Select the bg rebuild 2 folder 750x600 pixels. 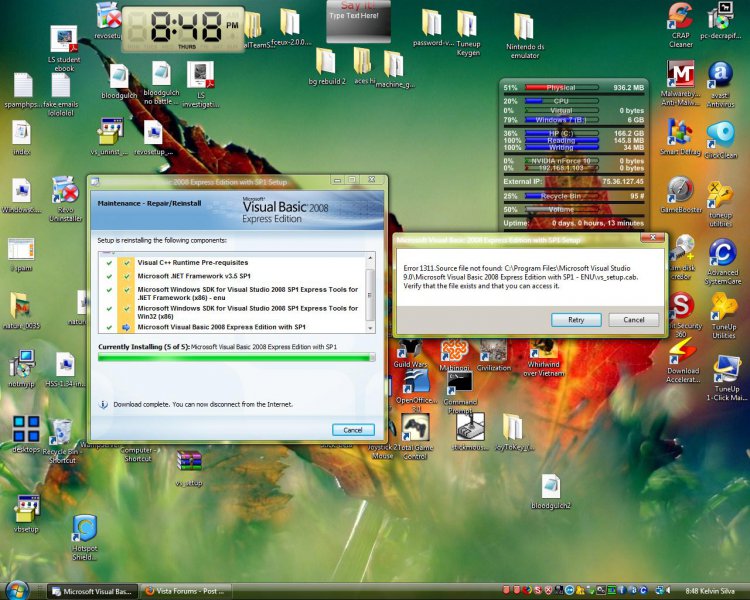[327, 67]
